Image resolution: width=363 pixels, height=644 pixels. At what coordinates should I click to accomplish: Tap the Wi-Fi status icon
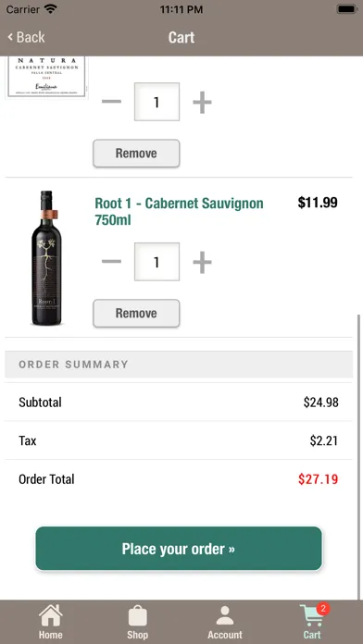point(51,8)
